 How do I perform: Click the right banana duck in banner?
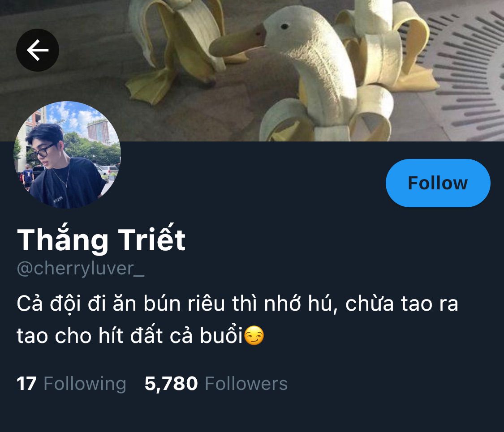point(386,45)
